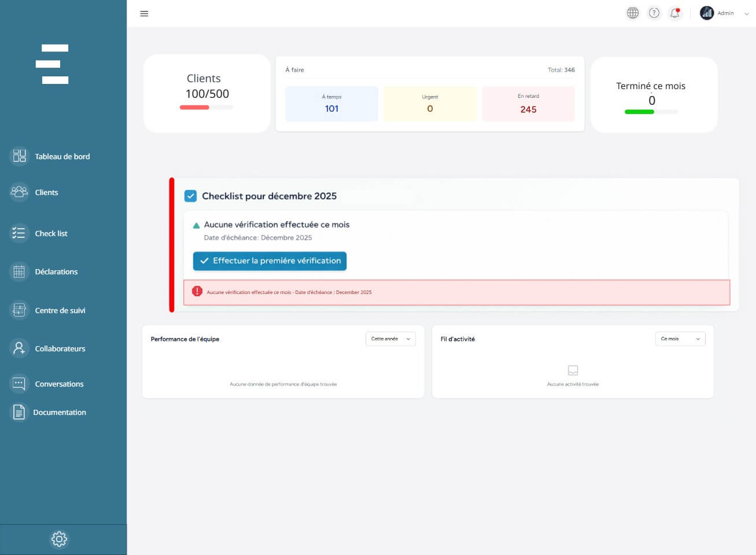Navigate to Déclarations section
This screenshot has height=555, width=756.
(x=56, y=271)
